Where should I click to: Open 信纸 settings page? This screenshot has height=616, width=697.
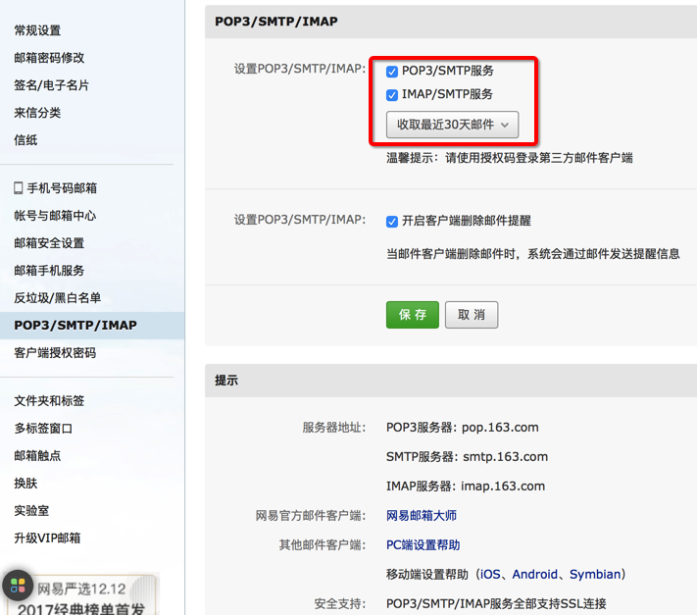pyautogui.click(x=25, y=140)
